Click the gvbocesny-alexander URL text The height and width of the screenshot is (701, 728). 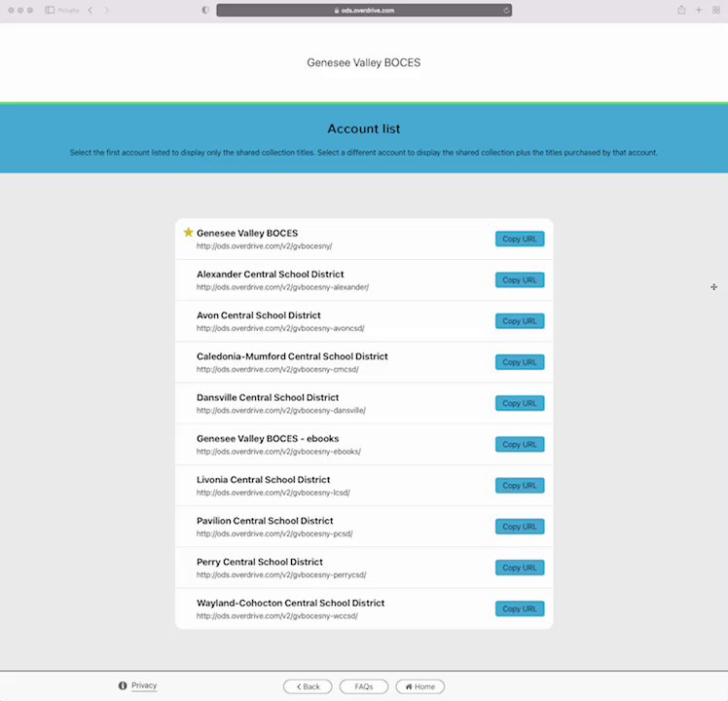283,287
